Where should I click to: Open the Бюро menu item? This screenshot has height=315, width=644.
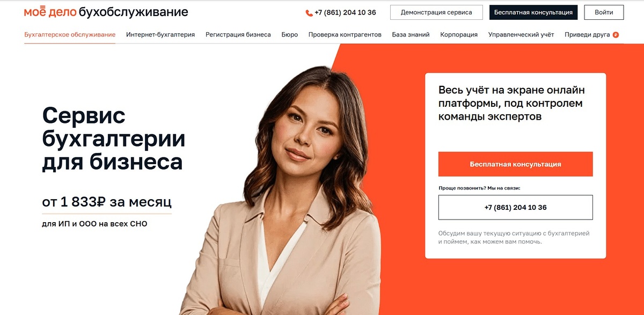[x=290, y=34]
